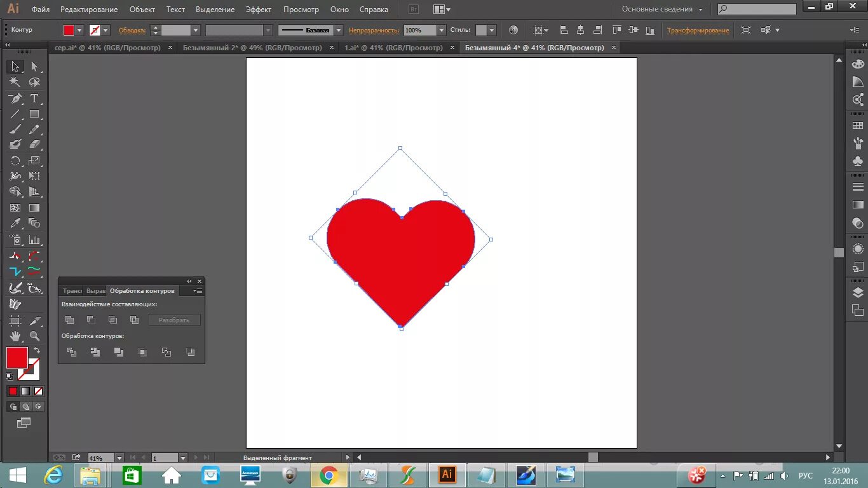Open the Файл menu
Viewport: 868px width, 488px height.
(x=41, y=10)
